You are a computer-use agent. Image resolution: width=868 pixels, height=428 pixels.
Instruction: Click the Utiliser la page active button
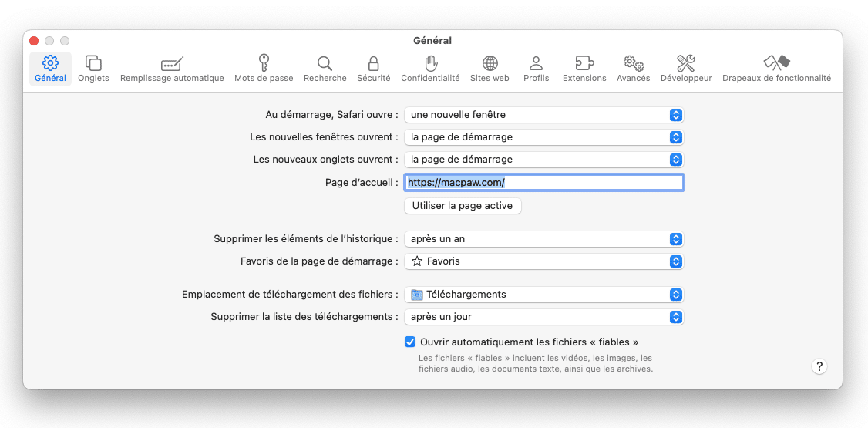coord(463,205)
